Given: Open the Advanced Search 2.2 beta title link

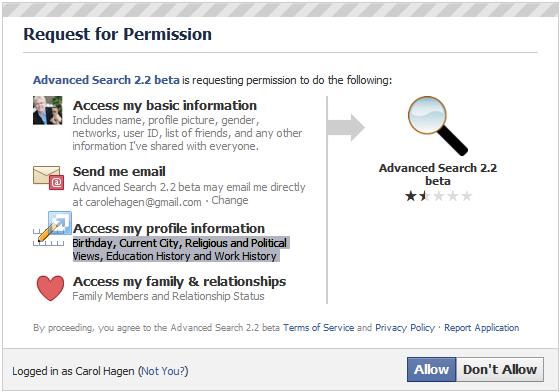Looking at the screenshot, I should tap(106, 80).
